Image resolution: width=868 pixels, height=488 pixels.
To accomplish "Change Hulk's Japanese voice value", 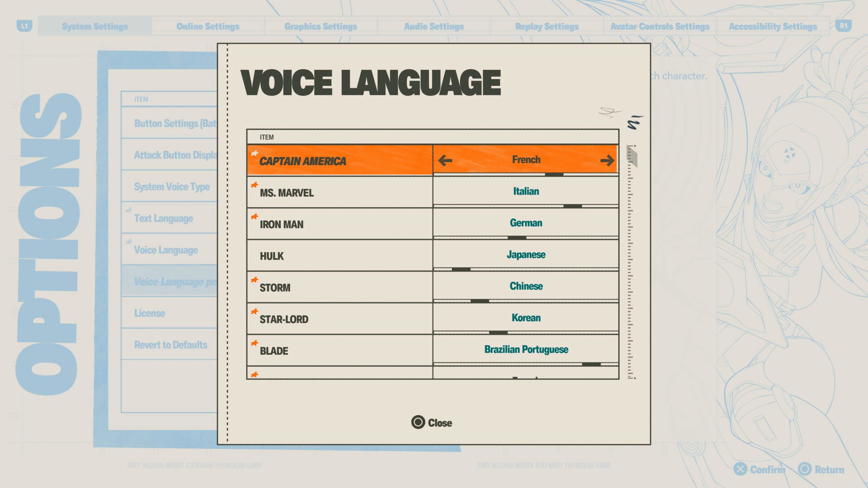I will coord(526,255).
